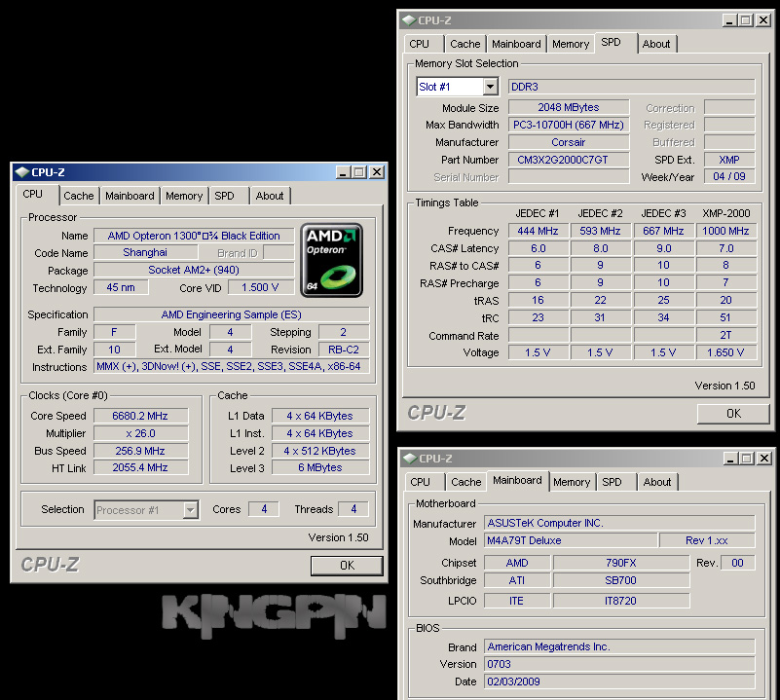Close the CPU tab window
The image size is (780, 700).
click(377, 172)
